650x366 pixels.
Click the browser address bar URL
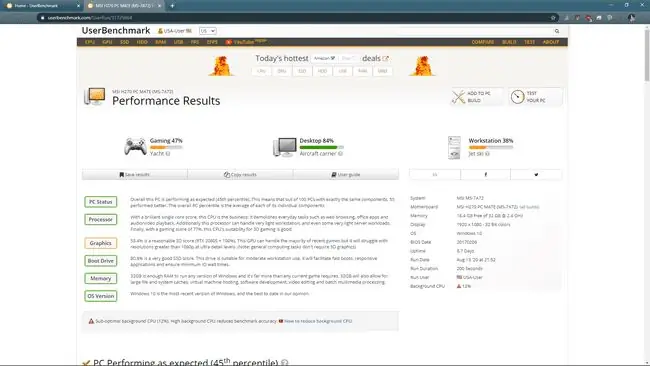click(90, 18)
